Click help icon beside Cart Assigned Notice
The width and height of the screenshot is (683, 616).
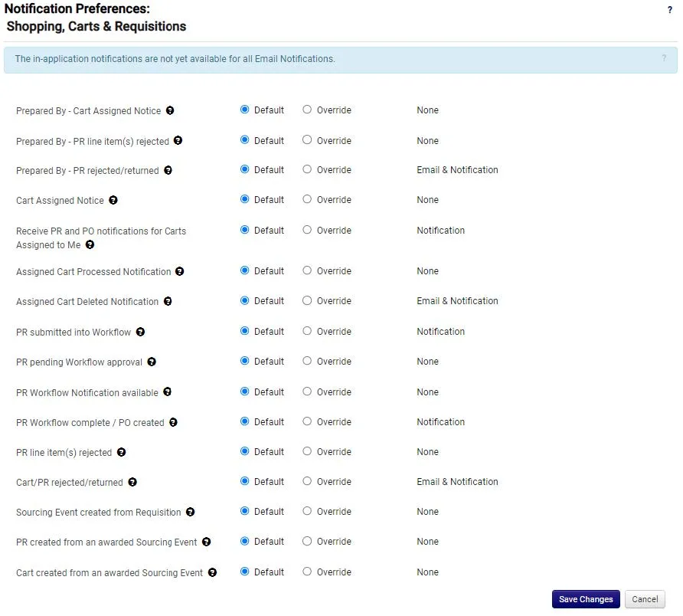(x=113, y=200)
